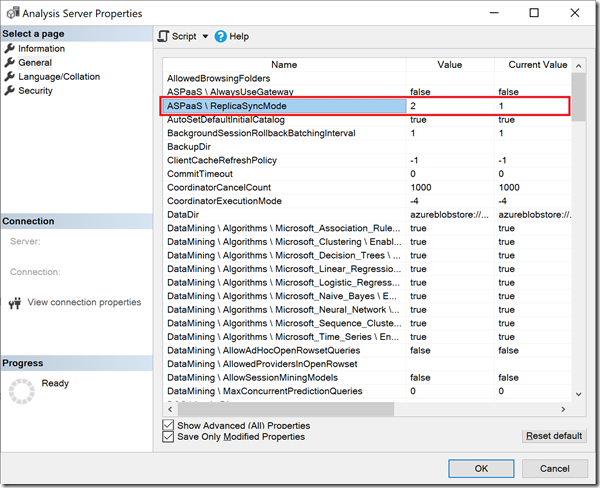Click the wrench icon beside Security

click(10, 91)
